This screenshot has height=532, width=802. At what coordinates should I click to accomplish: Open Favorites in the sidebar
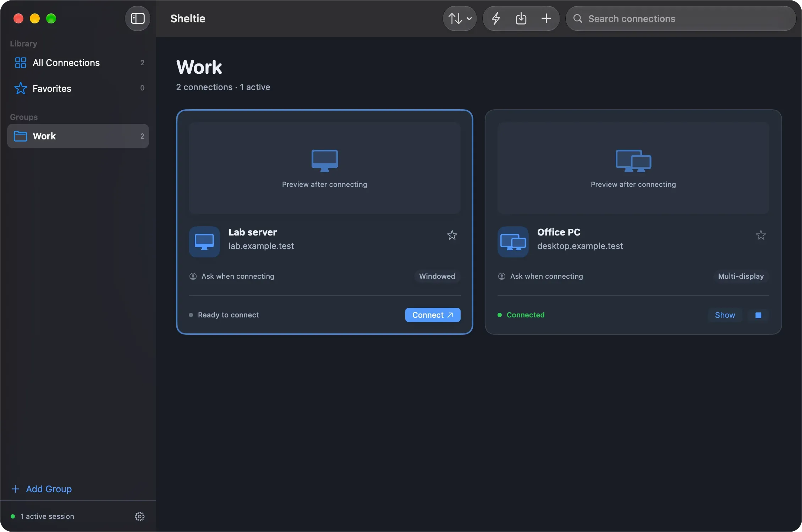click(78, 88)
